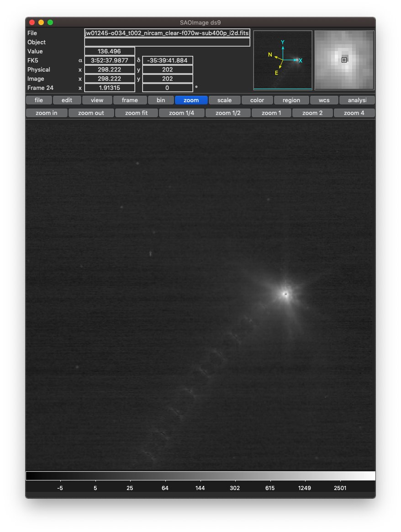The image size is (401, 532).
Task: Click the zoom out button
Action: (x=91, y=113)
